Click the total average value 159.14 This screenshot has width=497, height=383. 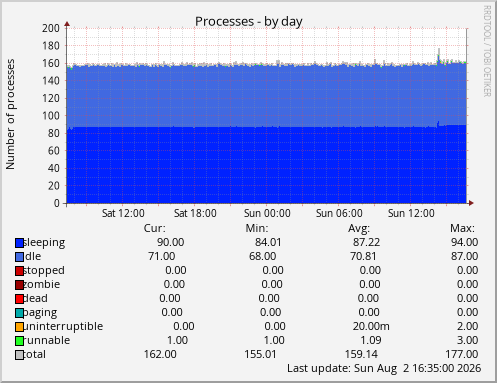[361, 354]
